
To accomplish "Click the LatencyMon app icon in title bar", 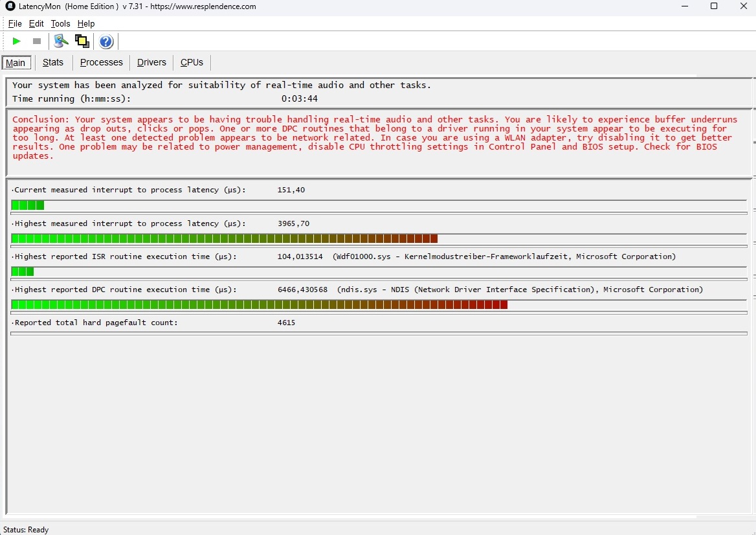I will tap(10, 6).
